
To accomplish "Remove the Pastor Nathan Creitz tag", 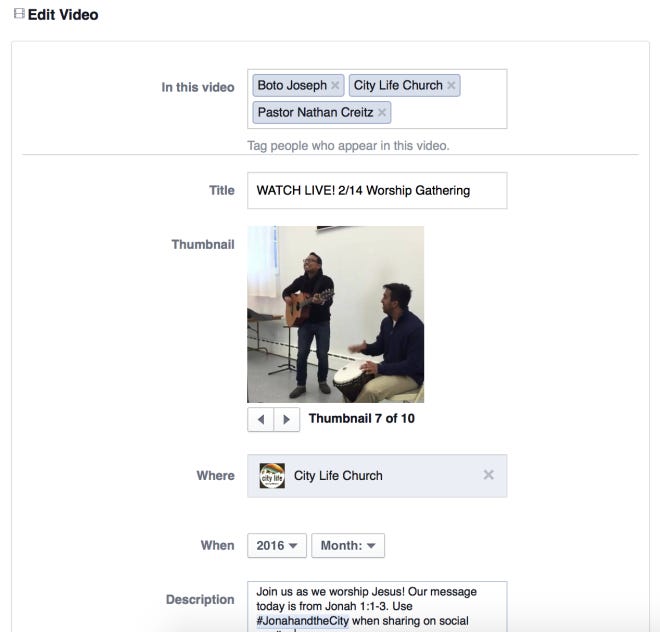I will (382, 112).
